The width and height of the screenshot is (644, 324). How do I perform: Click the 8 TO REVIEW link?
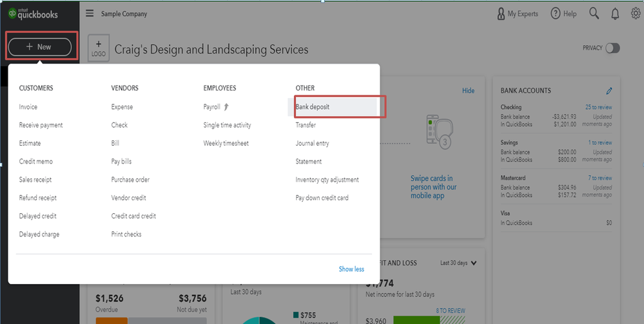[451, 311]
